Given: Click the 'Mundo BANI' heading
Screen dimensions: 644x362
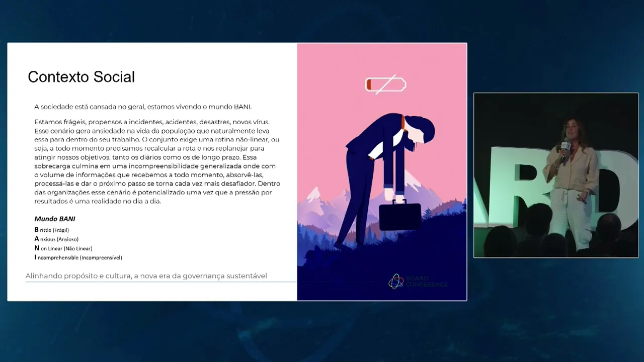Looking at the screenshot, I should [55, 219].
